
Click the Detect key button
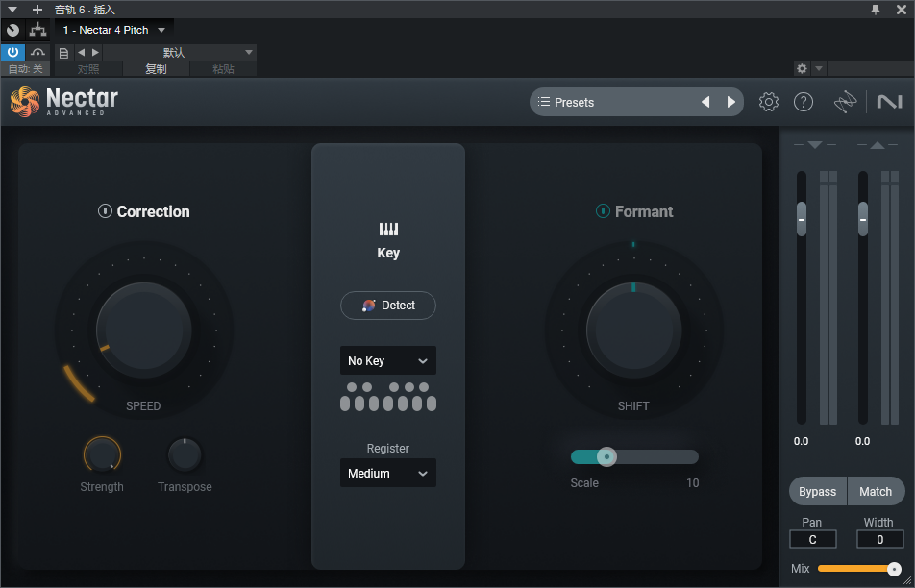(388, 306)
